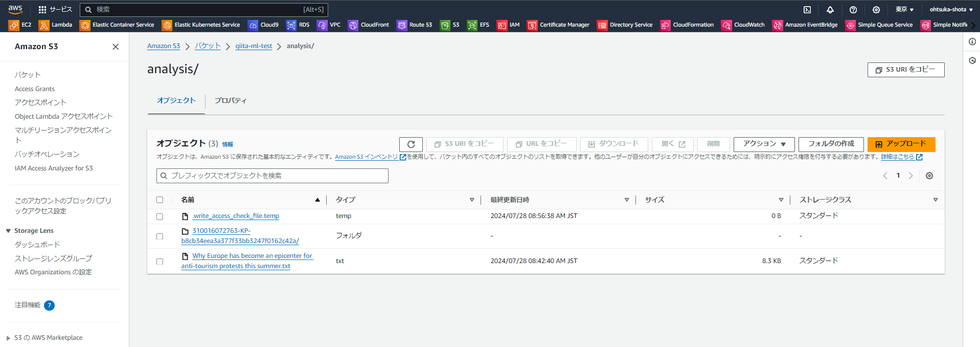This screenshot has height=347, width=980.
Task: Collapse the Storage Lens section
Action: pos(8,231)
